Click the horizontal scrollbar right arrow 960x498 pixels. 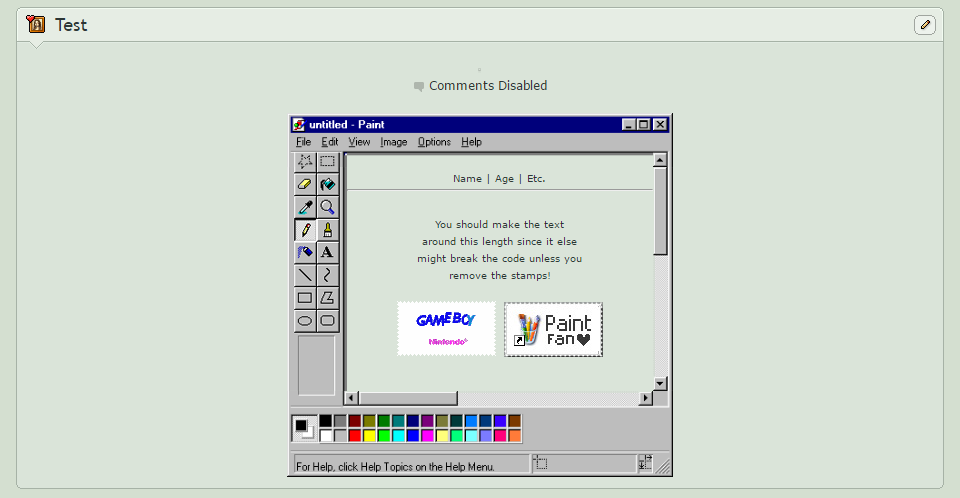tap(645, 398)
